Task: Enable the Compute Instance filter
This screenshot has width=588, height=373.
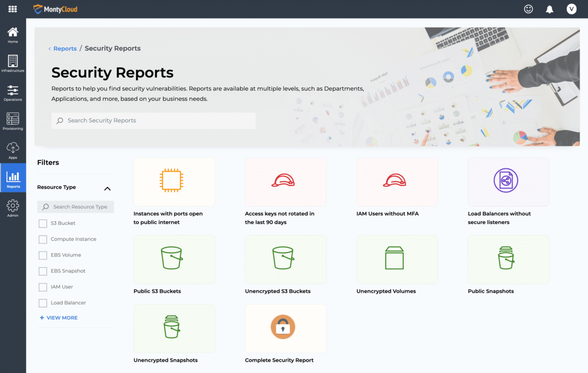Action: coord(43,239)
